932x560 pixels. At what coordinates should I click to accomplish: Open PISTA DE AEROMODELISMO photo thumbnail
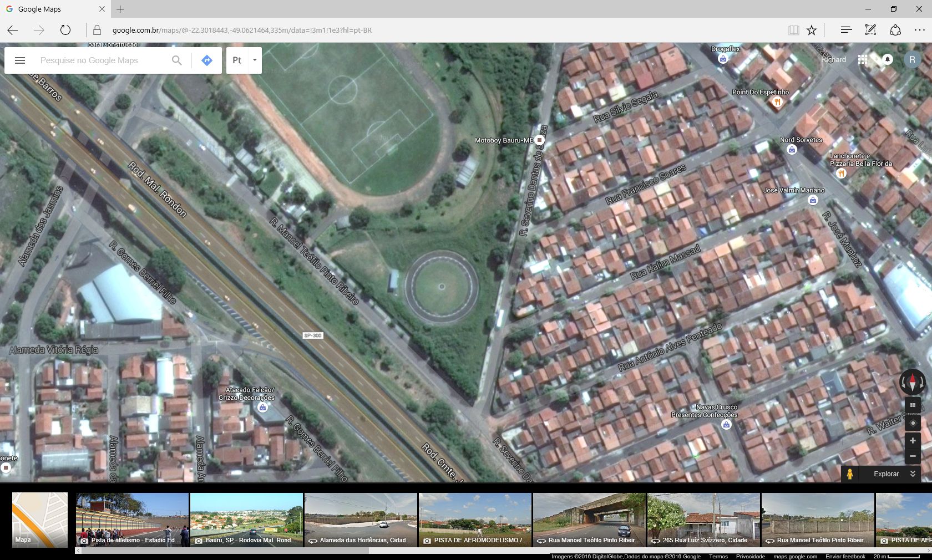[x=475, y=520]
